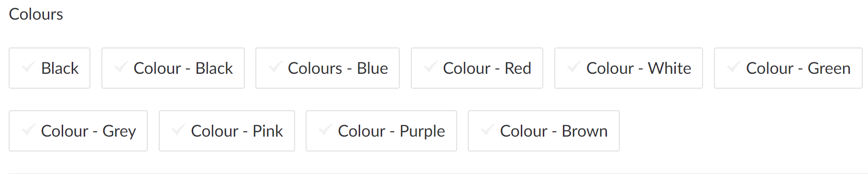
Task: Toggle the Colour - Red chip
Action: [477, 68]
